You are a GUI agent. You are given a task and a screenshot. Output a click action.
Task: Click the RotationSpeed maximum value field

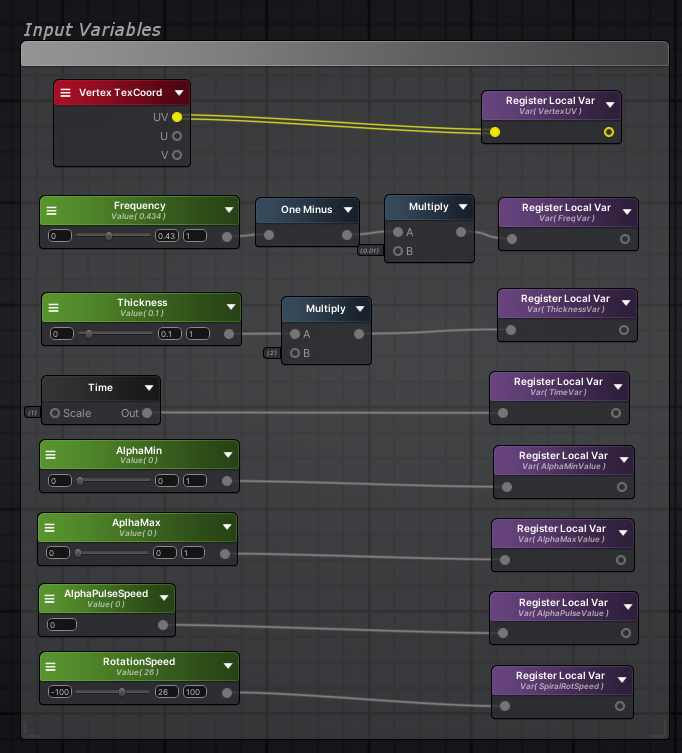click(194, 692)
